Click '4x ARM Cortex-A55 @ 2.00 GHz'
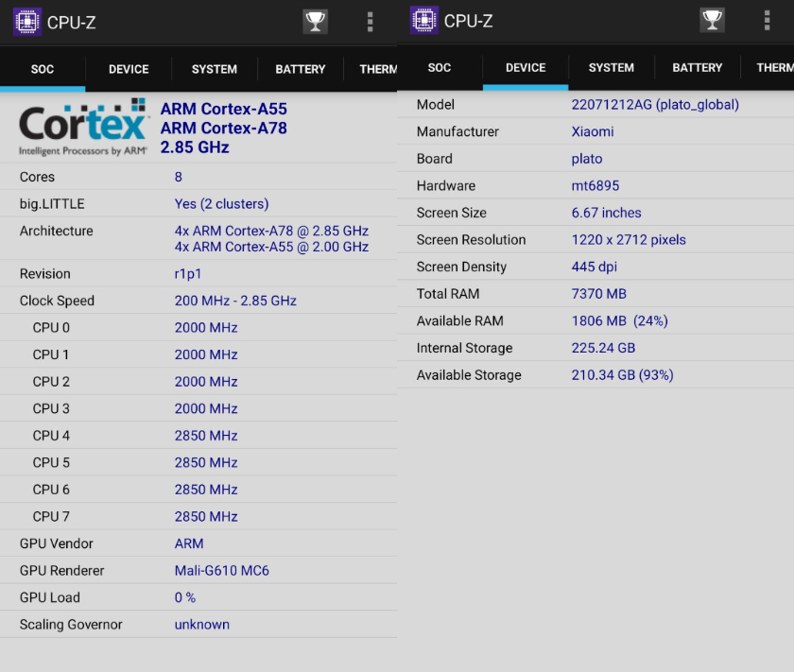Screen dimensions: 794x672 tap(271, 247)
